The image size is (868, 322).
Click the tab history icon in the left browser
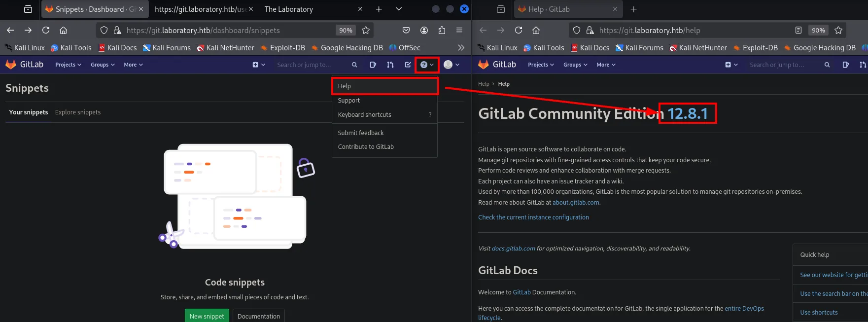coord(28,9)
